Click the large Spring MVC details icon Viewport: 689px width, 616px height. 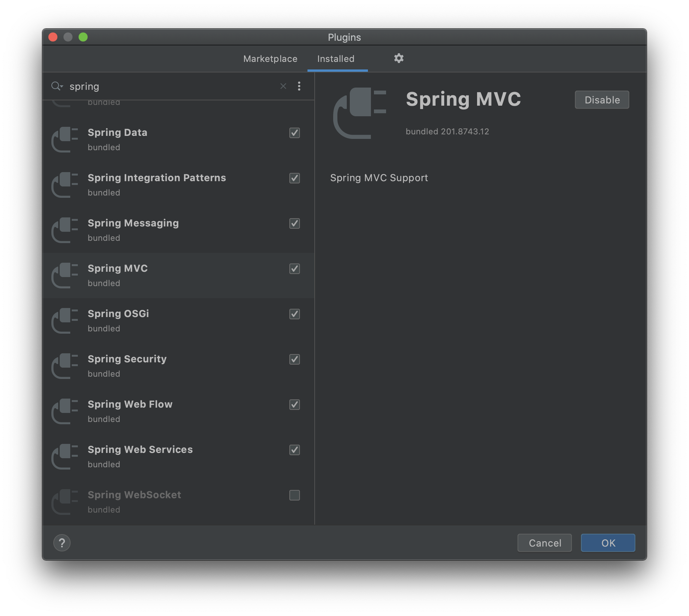359,113
